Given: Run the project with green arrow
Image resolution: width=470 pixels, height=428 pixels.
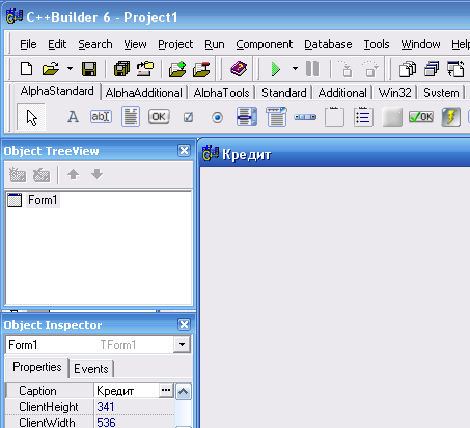Looking at the screenshot, I should point(276,69).
